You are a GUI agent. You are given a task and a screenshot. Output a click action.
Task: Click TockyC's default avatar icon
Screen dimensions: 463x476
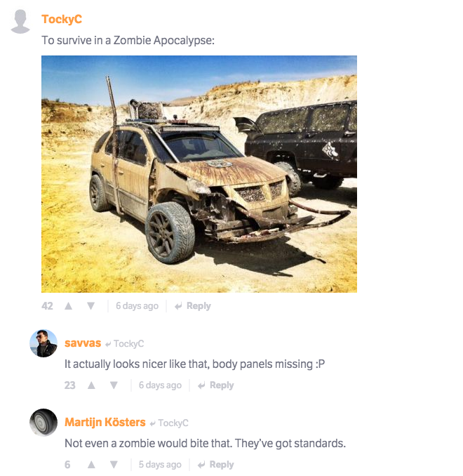click(20, 21)
